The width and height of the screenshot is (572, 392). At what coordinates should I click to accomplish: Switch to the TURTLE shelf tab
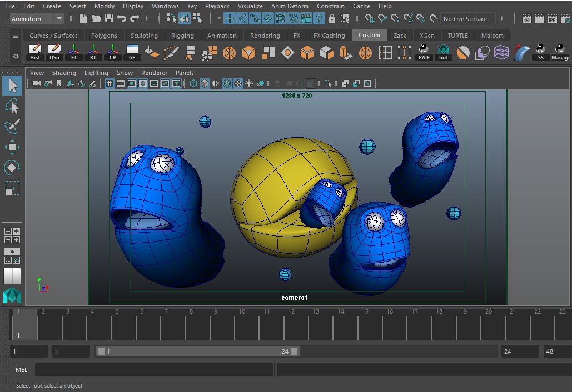tap(458, 36)
